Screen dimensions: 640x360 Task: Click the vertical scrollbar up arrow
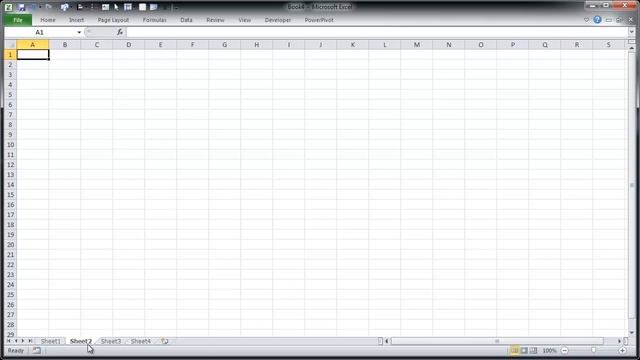pos(631,48)
